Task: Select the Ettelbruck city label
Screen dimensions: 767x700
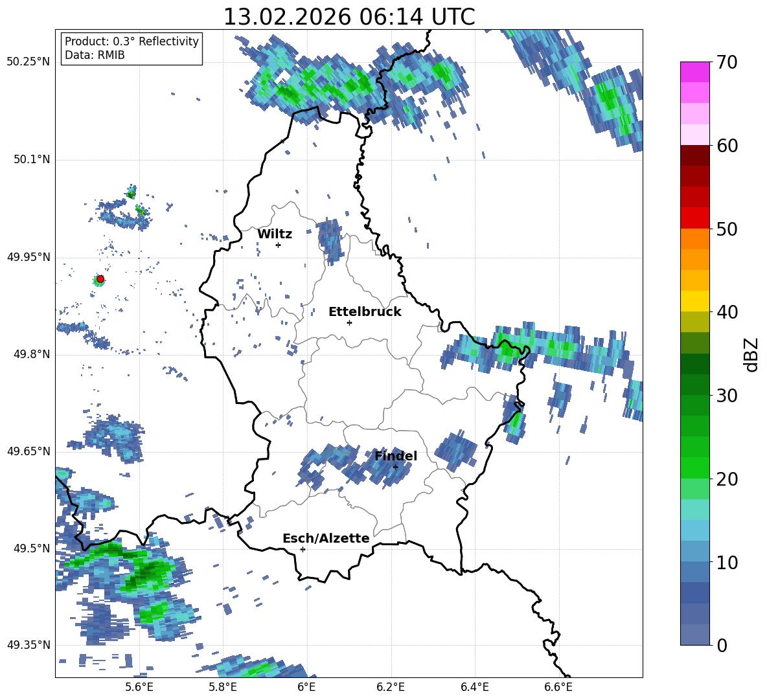Action: [x=365, y=312]
